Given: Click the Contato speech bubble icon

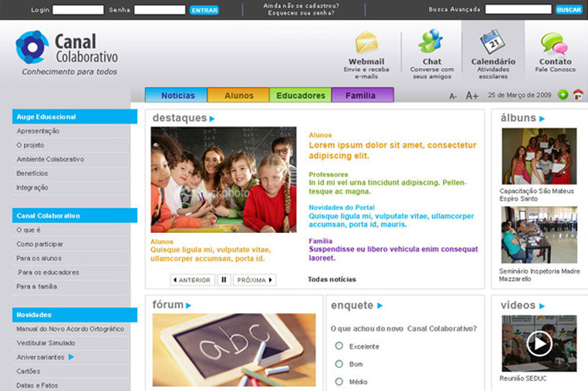Looking at the screenshot, I should [554, 42].
